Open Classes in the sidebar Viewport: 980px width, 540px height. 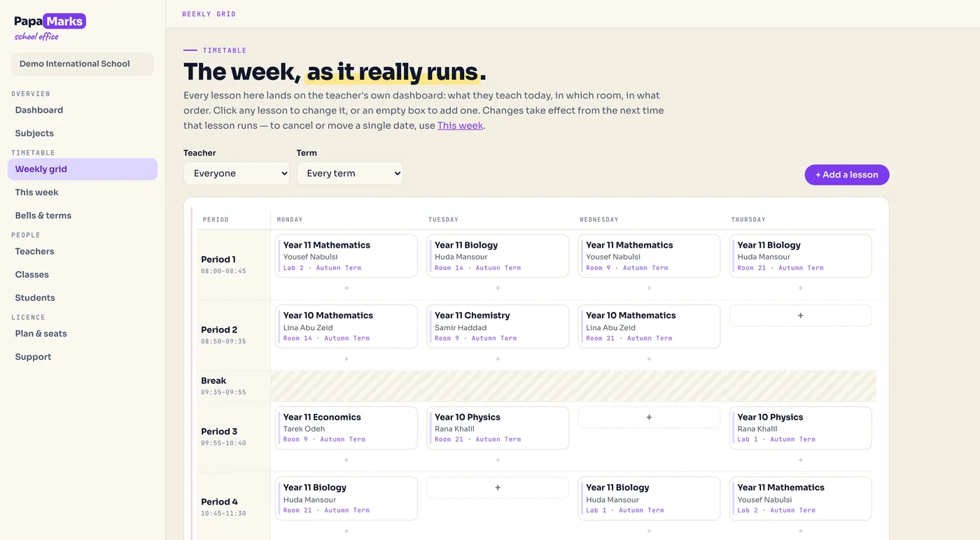pos(83,274)
